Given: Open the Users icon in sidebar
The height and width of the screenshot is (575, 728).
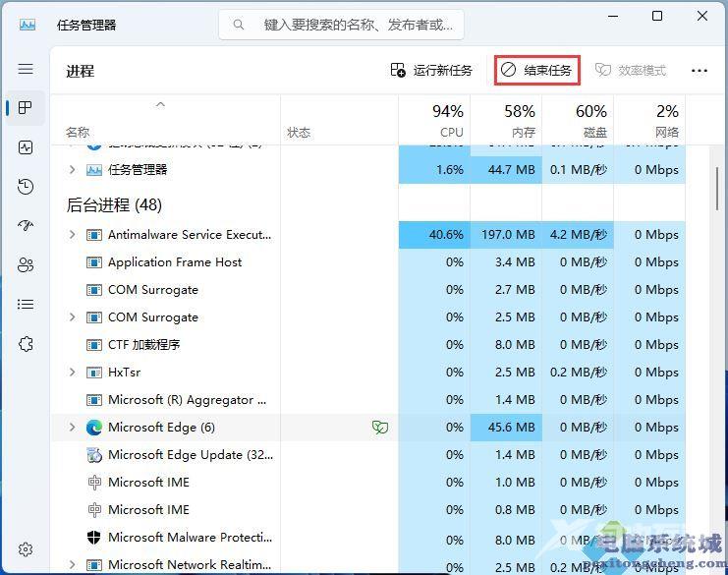Looking at the screenshot, I should [26, 265].
